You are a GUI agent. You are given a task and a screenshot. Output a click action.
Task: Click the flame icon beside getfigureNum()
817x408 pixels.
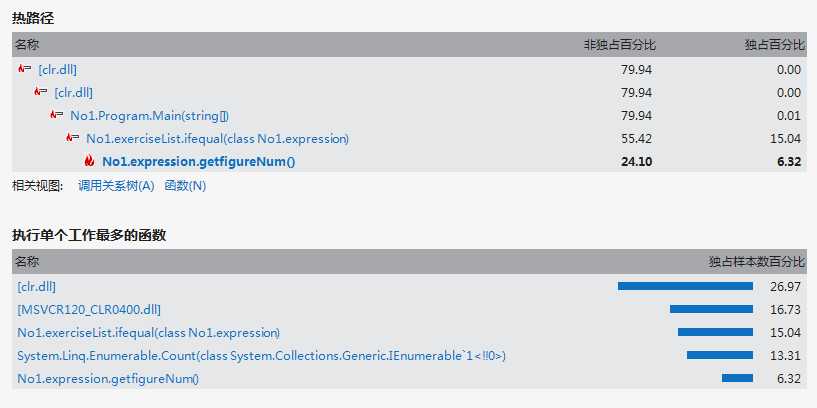[x=89, y=161]
